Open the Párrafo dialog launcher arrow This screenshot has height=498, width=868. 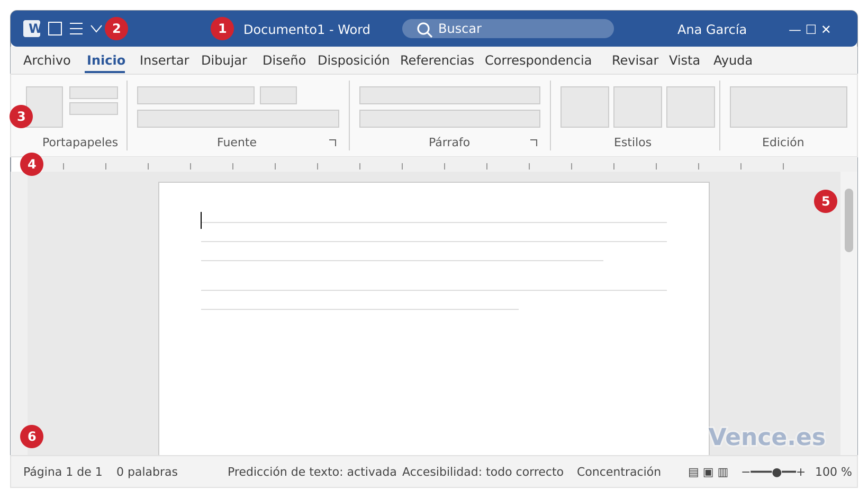click(534, 142)
